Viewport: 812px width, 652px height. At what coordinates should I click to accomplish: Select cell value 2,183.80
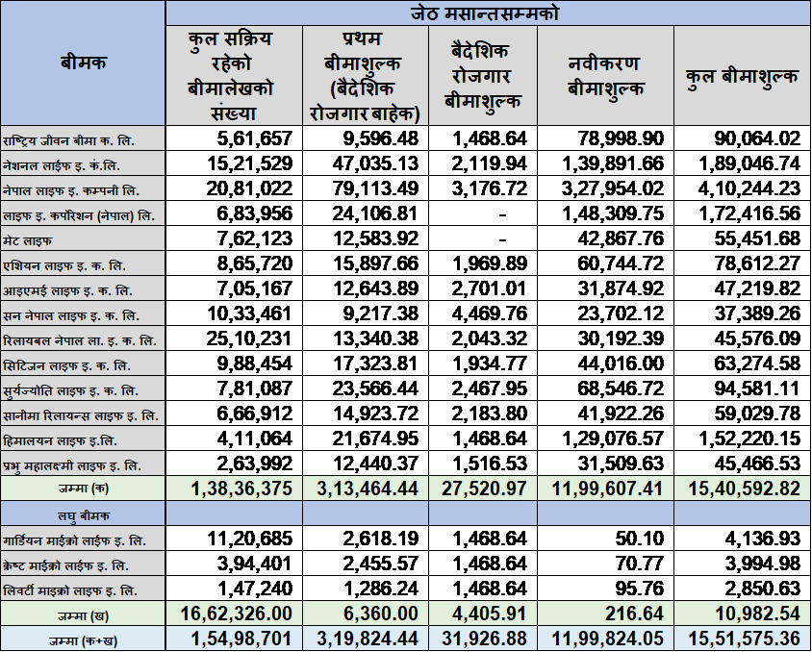tap(490, 414)
